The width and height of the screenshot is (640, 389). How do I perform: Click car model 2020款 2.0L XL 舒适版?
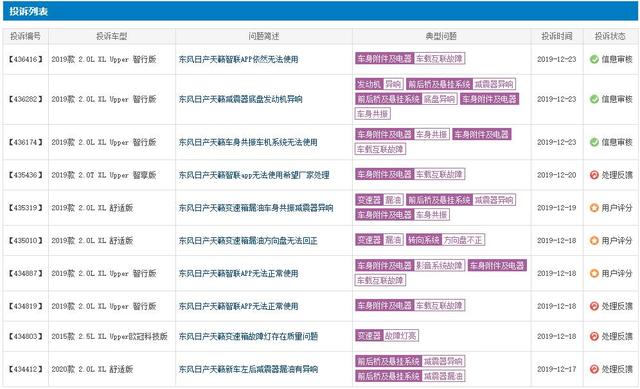click(92, 369)
